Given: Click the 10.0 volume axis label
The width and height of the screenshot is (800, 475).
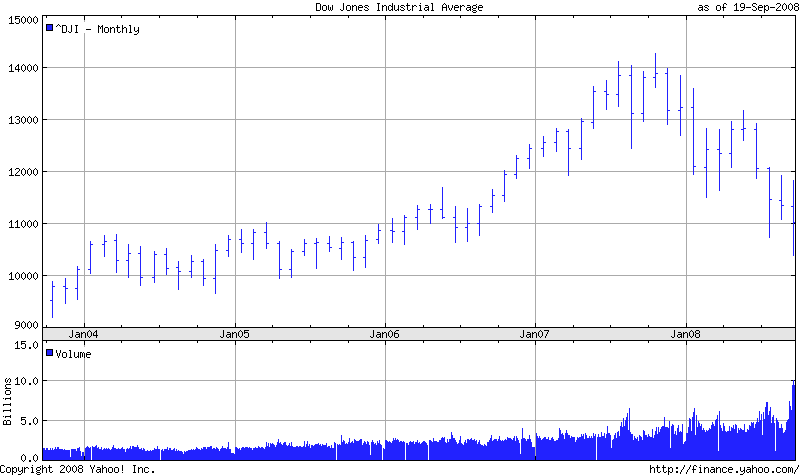Looking at the screenshot, I should coord(25,381).
